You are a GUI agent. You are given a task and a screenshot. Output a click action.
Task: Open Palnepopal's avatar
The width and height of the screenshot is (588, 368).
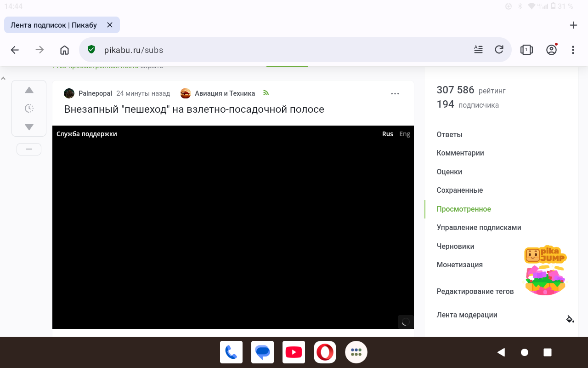(69, 93)
